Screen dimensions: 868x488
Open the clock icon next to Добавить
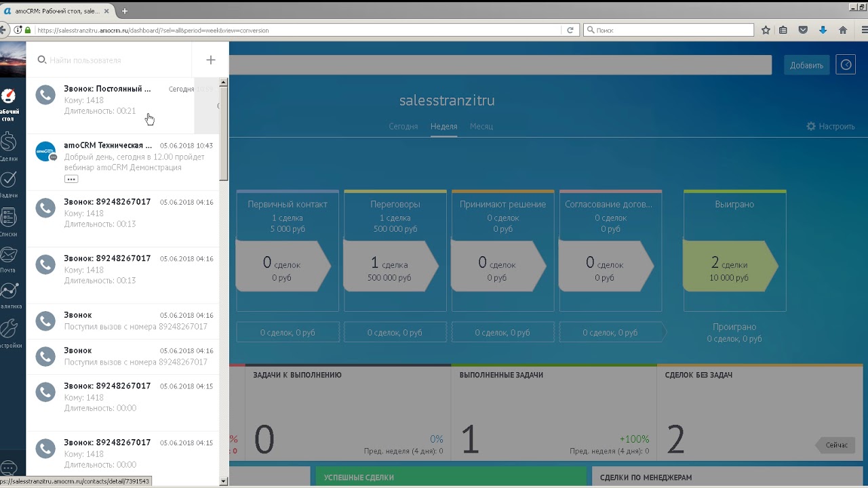point(846,64)
